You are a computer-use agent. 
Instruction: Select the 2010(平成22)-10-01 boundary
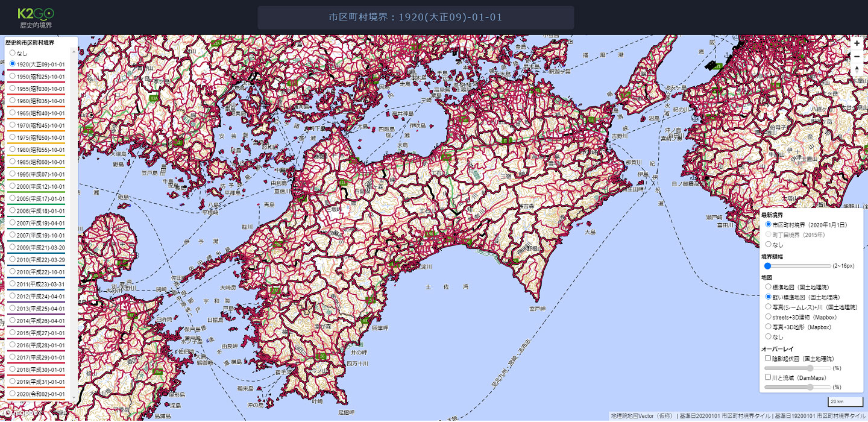click(13, 272)
